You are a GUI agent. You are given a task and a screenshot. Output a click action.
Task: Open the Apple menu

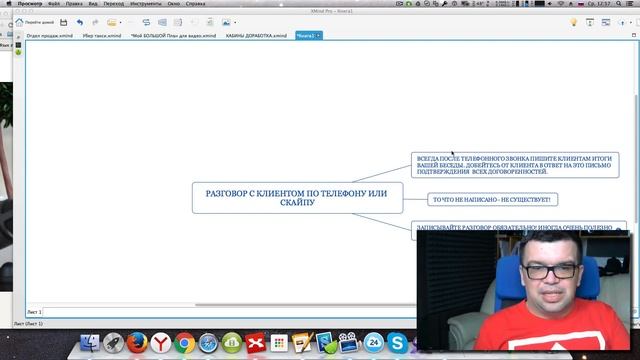9,4
